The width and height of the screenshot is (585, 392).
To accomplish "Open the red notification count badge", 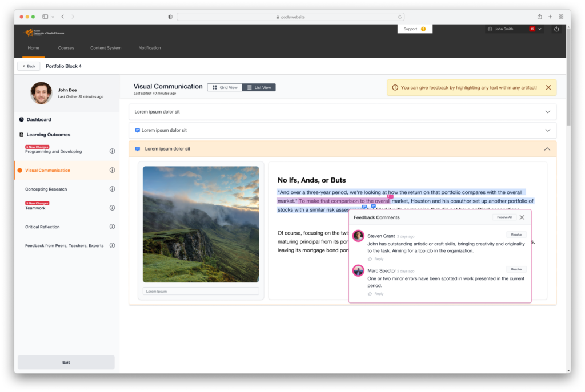I will 532,29.
